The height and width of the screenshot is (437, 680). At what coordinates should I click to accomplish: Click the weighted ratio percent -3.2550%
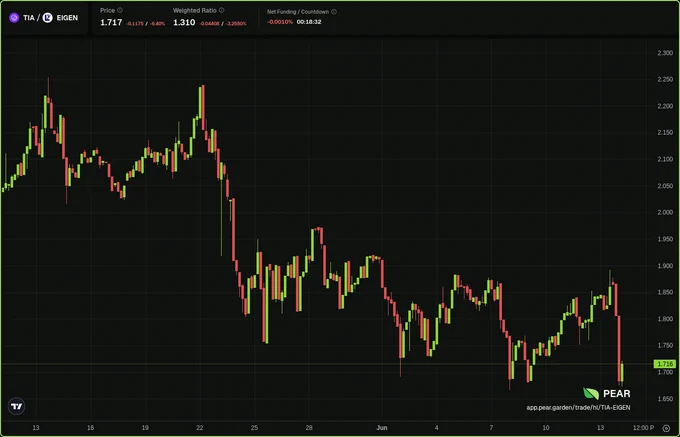(236, 24)
